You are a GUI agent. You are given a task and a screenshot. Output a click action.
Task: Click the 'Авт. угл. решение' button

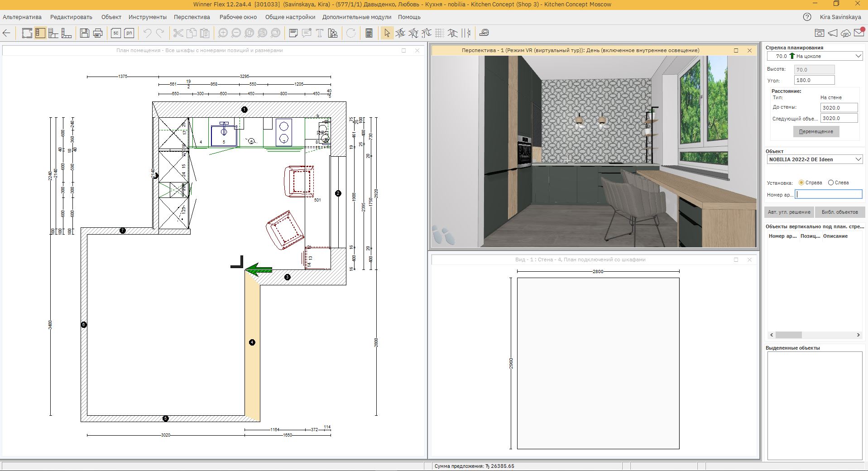[x=789, y=212]
